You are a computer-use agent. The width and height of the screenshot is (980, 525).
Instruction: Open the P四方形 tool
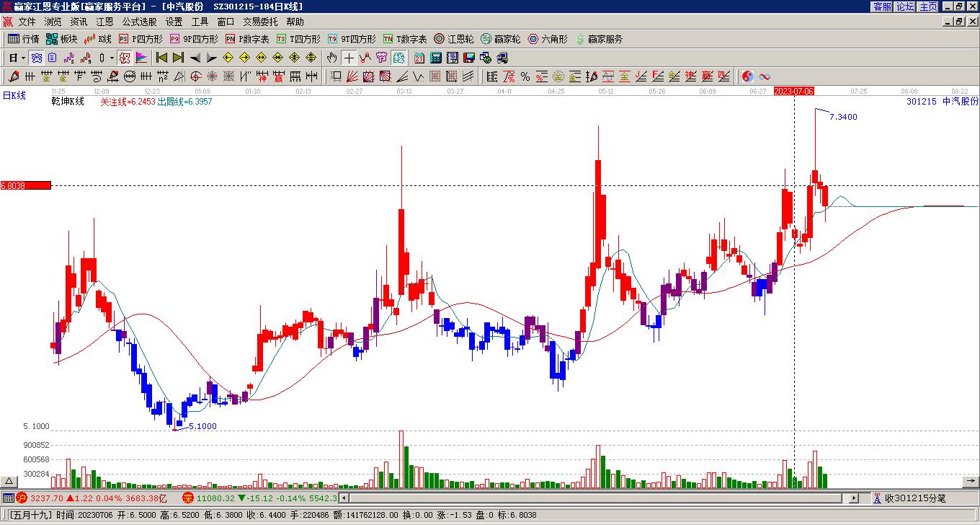141,39
